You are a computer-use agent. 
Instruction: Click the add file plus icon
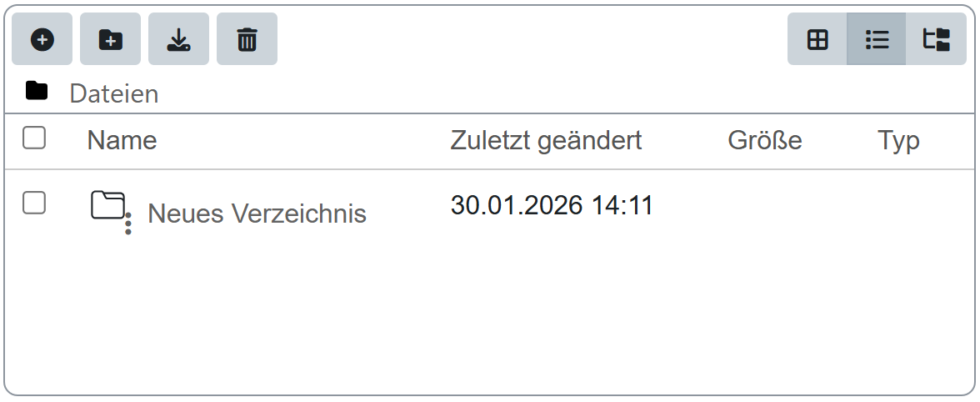(x=42, y=39)
